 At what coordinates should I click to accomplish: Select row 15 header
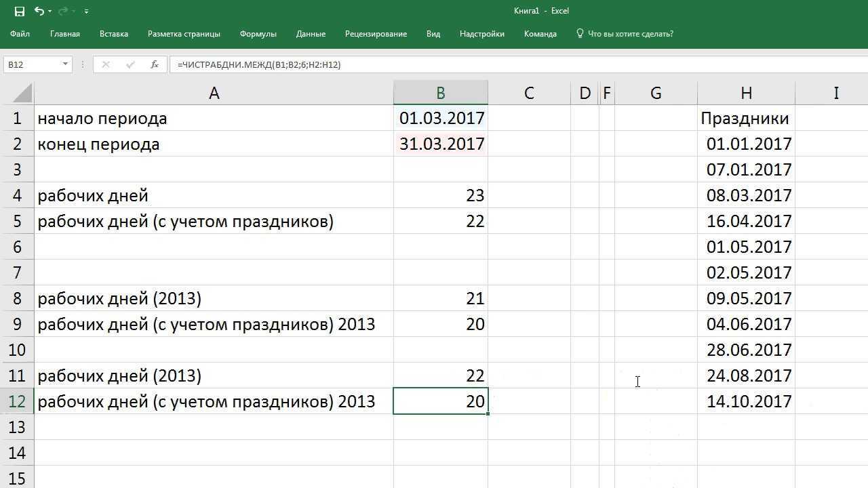tap(17, 479)
